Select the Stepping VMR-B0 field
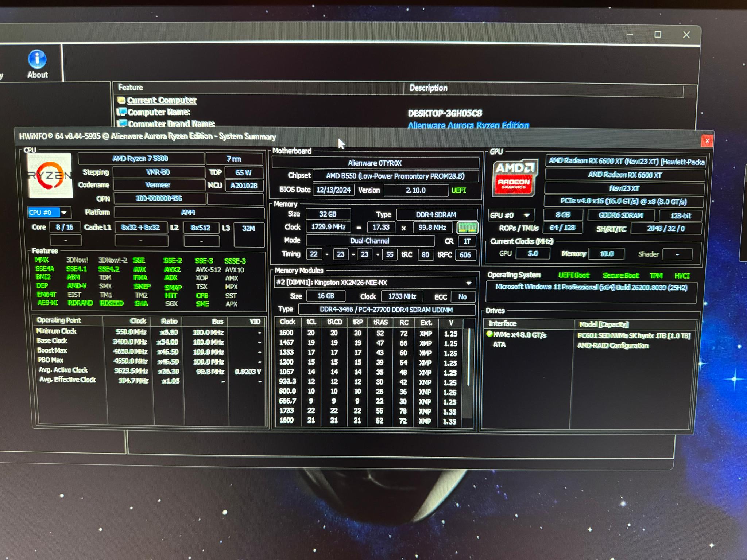 tap(158, 172)
